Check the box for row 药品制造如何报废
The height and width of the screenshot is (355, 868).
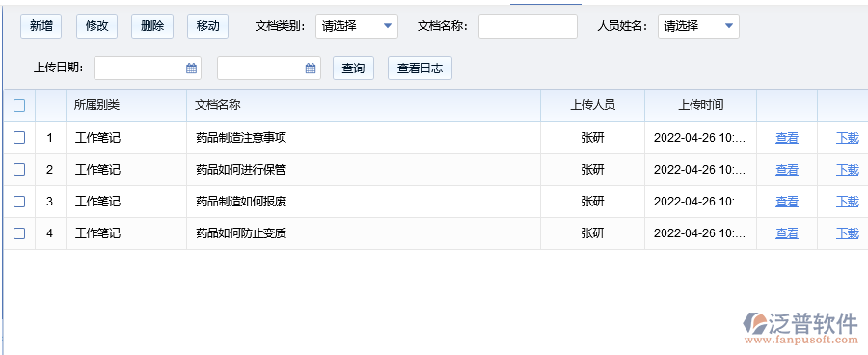[x=19, y=202]
